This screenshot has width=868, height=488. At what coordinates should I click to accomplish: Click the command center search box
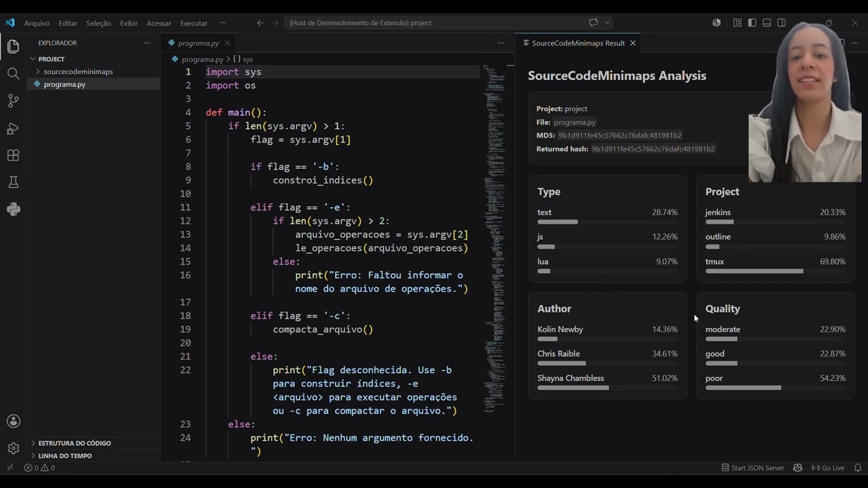(449, 22)
